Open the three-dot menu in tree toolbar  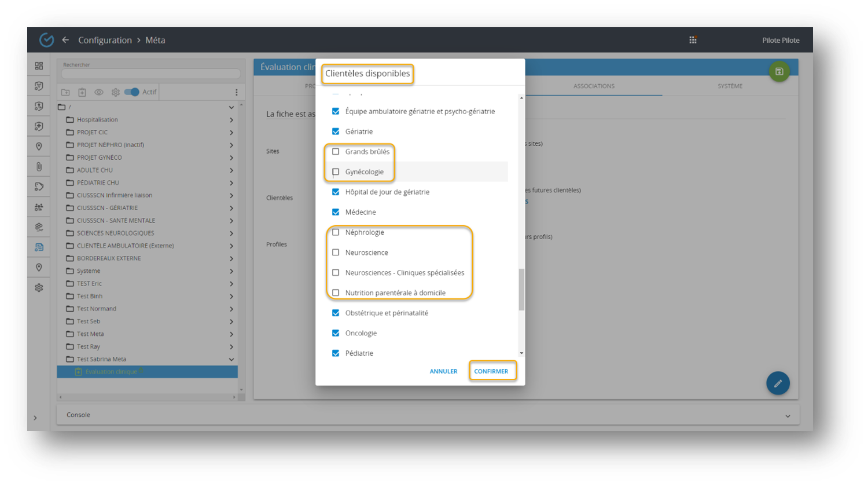coord(236,92)
